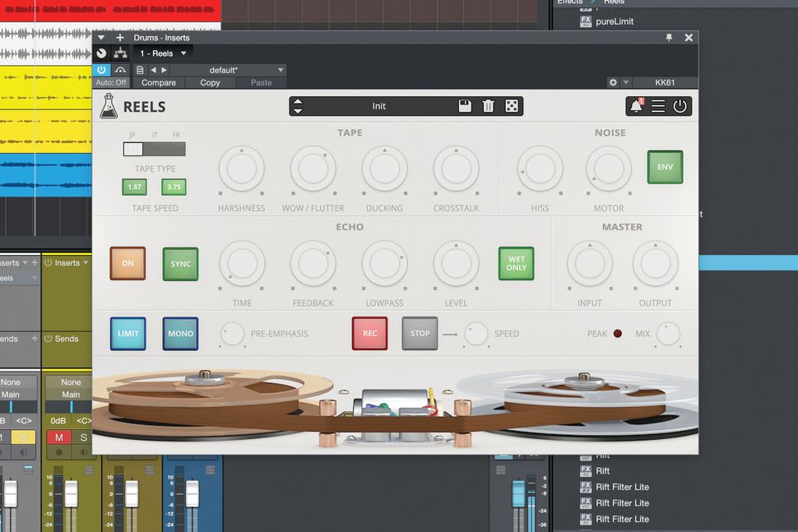Flip the TAPE TYPE switch toward FR
The image size is (798, 532).
click(x=174, y=148)
